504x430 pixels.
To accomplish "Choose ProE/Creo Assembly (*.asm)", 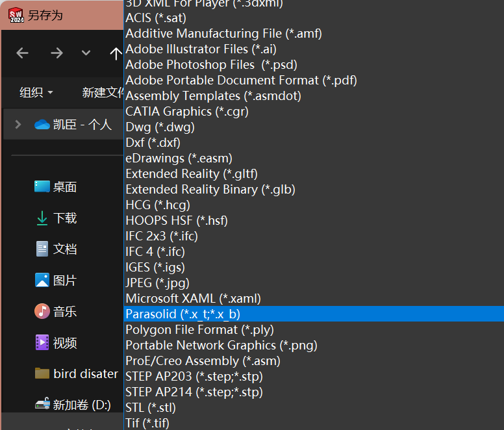I will pos(314,360).
